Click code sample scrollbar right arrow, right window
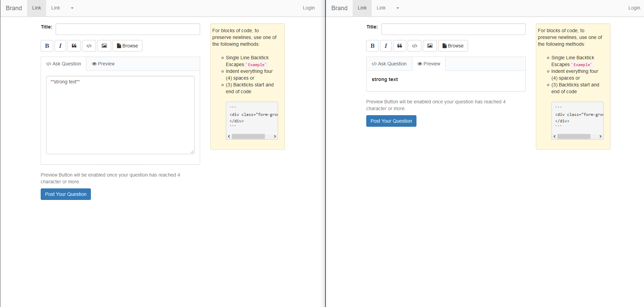The height and width of the screenshot is (307, 644). pos(600,136)
